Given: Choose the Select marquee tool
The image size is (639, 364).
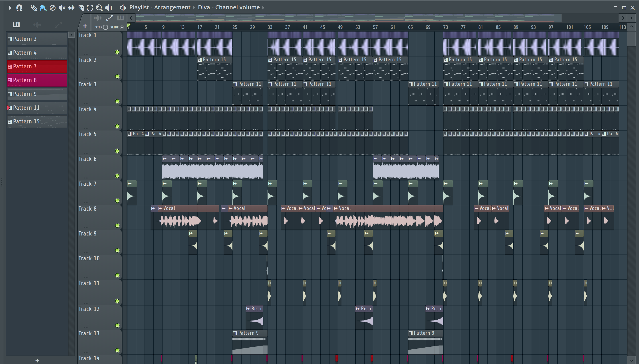Looking at the screenshot, I should [90, 8].
